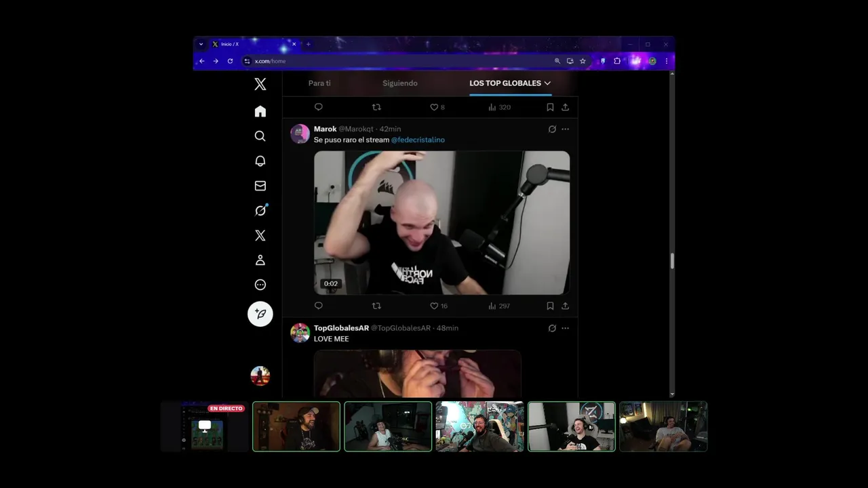
Task: Switch to the Para ti tab
Action: click(319, 83)
